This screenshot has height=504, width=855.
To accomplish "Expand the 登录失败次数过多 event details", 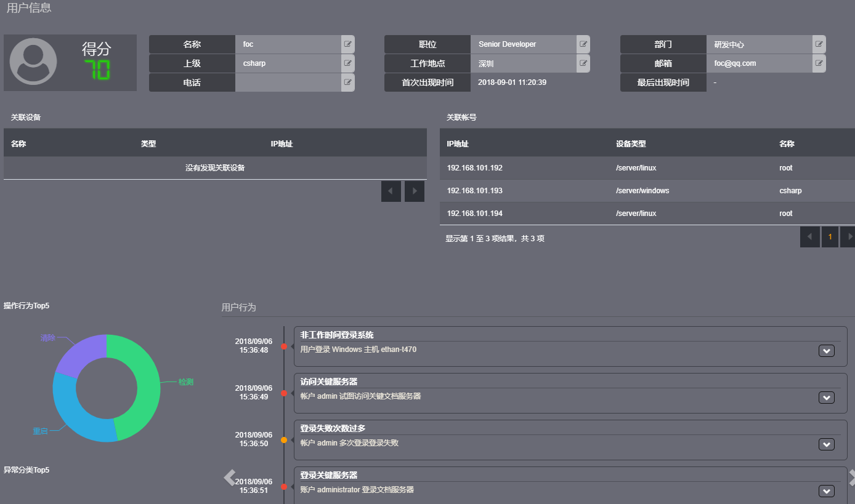I will (x=826, y=444).
